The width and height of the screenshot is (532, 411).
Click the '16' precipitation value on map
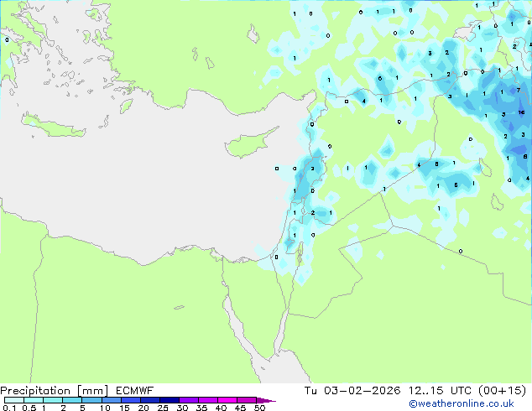click(521, 112)
